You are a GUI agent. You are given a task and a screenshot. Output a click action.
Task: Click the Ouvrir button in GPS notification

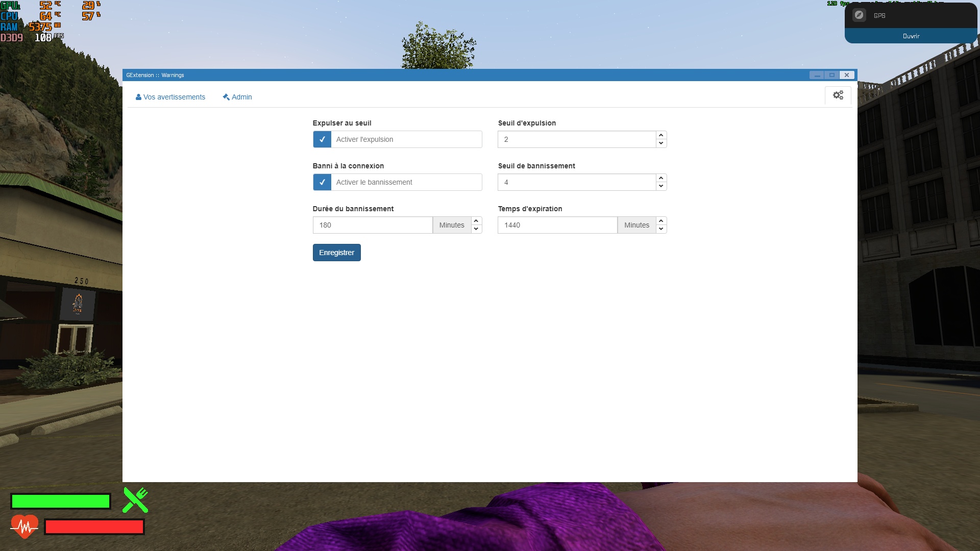tap(911, 36)
